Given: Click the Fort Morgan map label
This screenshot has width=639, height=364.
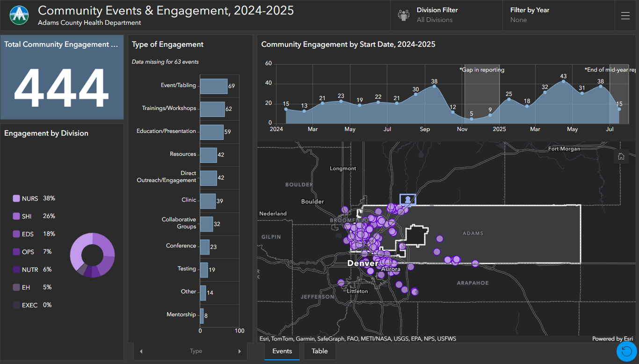Looking at the screenshot, I should pos(564,149).
